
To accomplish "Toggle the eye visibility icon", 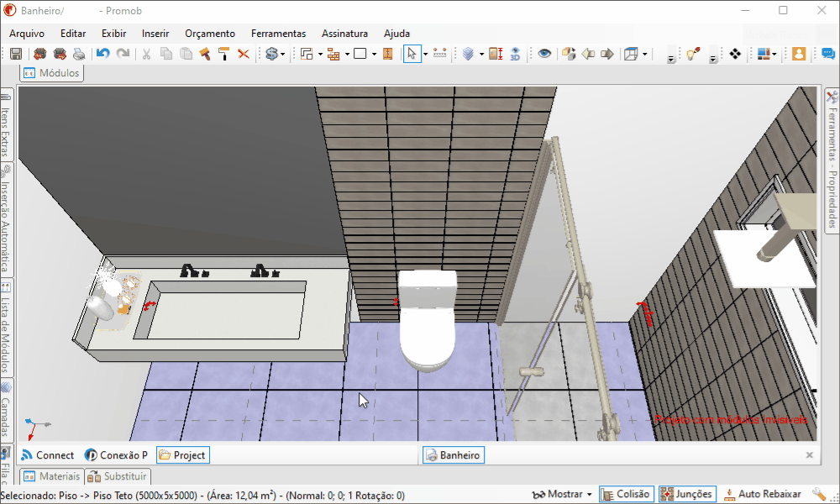I will pyautogui.click(x=544, y=54).
